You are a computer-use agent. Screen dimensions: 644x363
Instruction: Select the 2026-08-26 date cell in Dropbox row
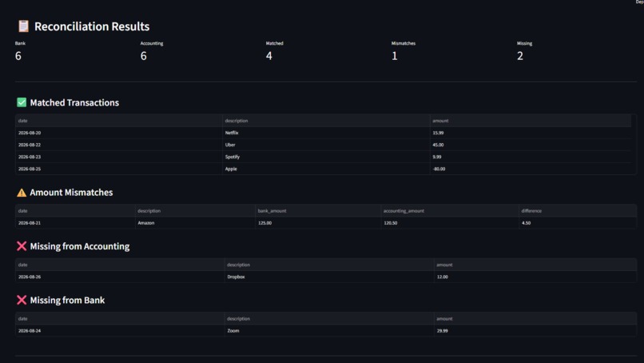tap(120, 277)
